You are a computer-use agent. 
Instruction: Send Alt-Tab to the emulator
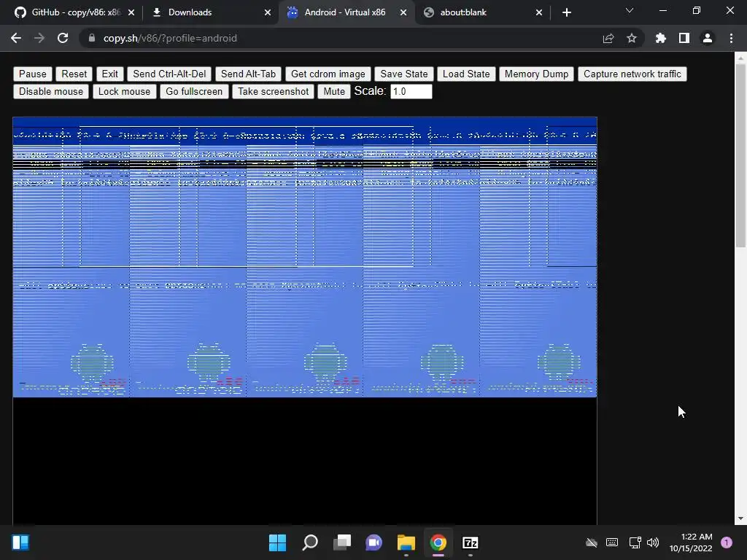[248, 74]
